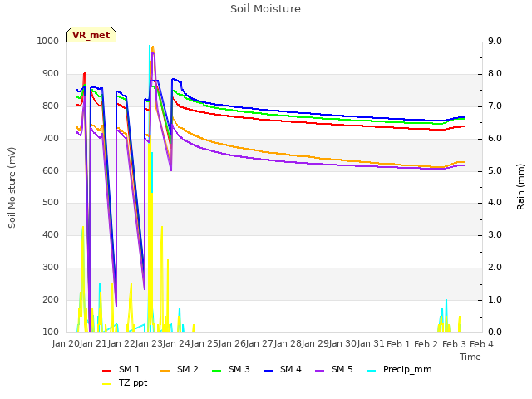Click the Jan 21 x-axis tick label
This screenshot has height=399, width=532.
93,344
